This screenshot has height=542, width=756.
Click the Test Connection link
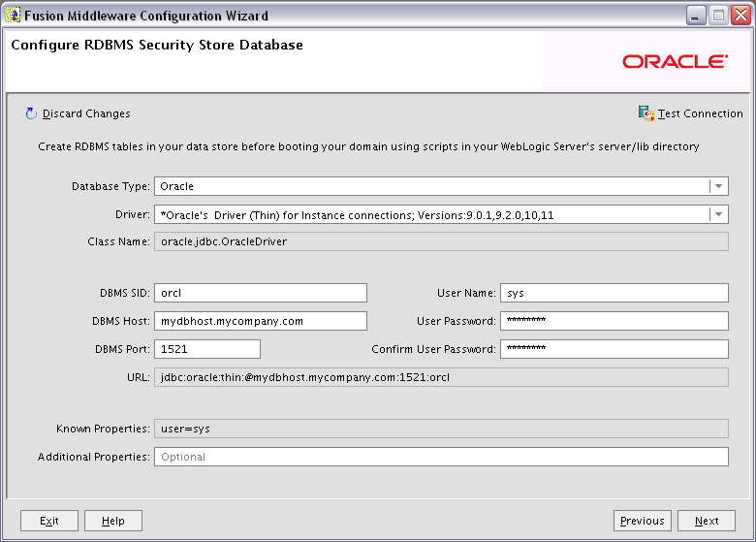(x=700, y=113)
